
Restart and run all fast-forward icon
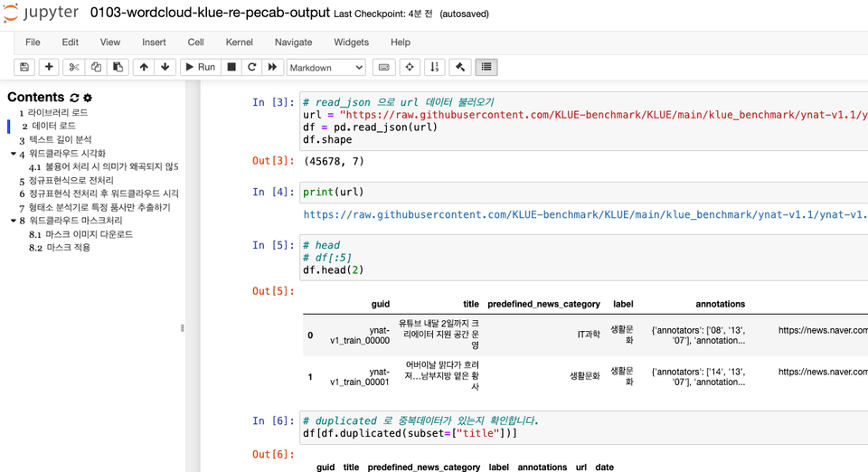(272, 67)
